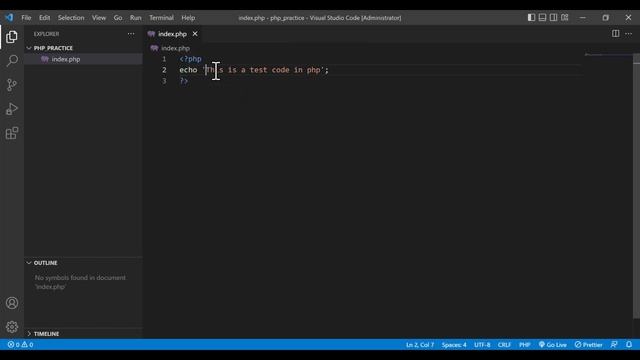The image size is (640, 360).
Task: Click the closing ?> tag on line 3
Action: click(x=184, y=81)
